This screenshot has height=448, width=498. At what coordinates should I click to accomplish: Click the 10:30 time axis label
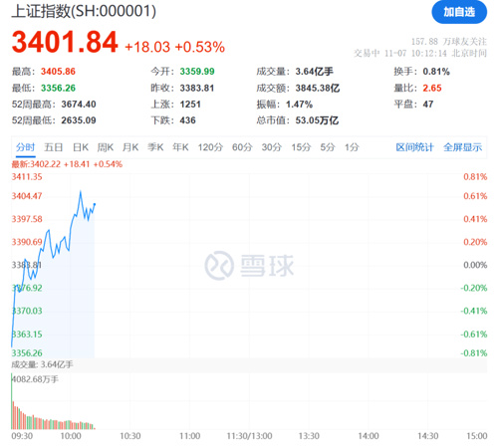pyautogui.click(x=130, y=436)
